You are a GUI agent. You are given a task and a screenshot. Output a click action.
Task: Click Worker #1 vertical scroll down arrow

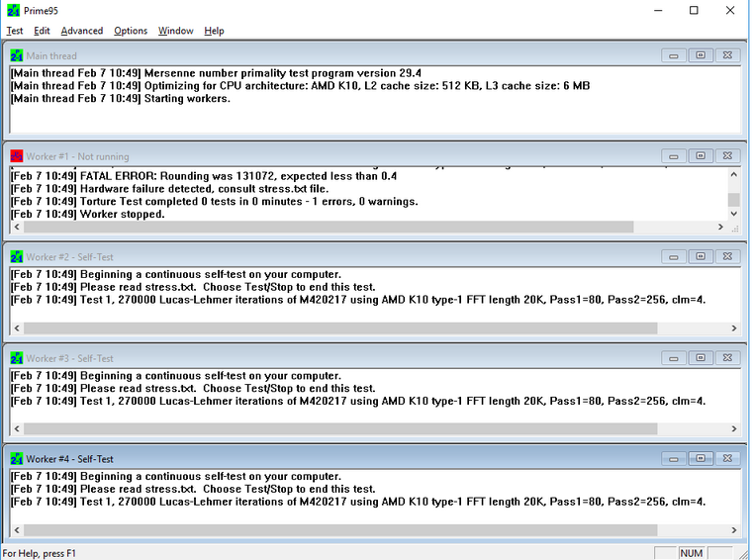(734, 214)
